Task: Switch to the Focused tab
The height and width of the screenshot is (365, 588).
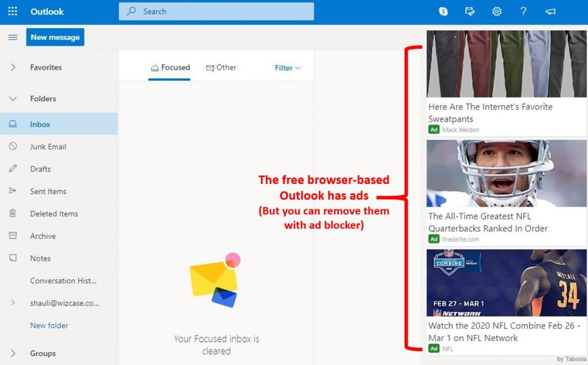Action: 170,68
